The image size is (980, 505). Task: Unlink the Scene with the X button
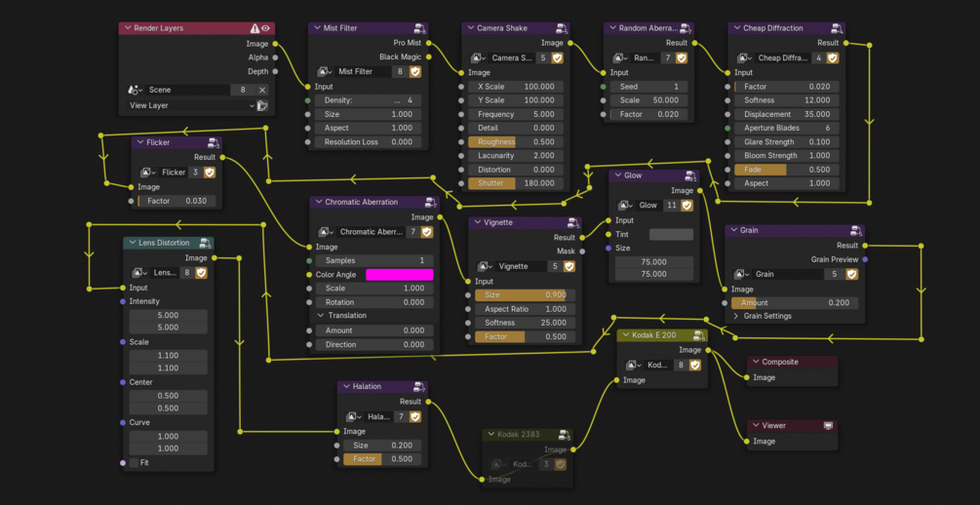tap(262, 90)
